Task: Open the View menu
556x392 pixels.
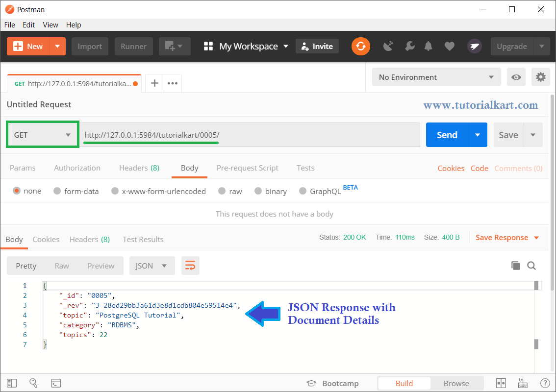Action: [x=51, y=24]
